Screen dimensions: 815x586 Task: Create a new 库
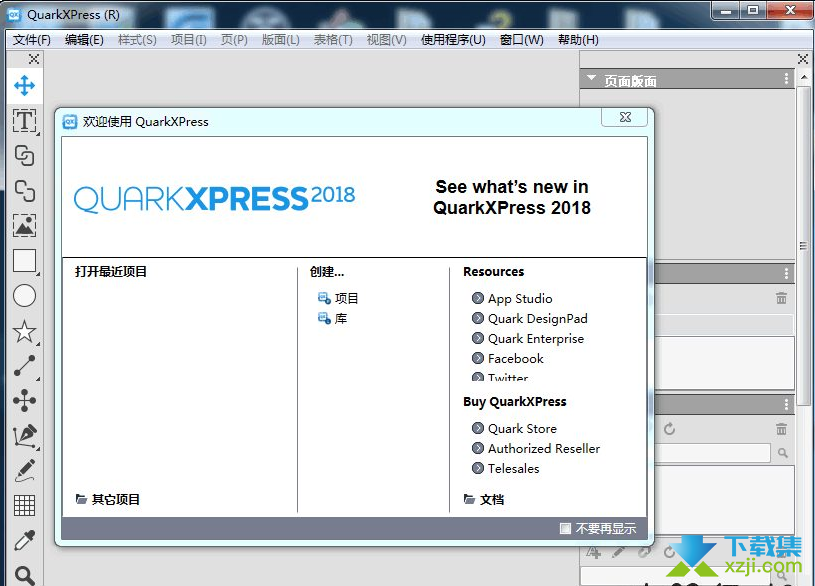pyautogui.click(x=341, y=318)
